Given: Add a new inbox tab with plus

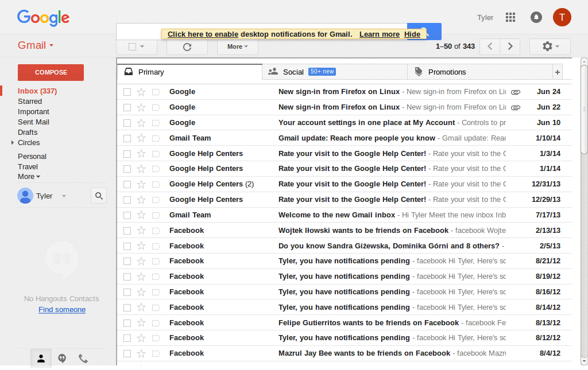Looking at the screenshot, I should pos(557,72).
